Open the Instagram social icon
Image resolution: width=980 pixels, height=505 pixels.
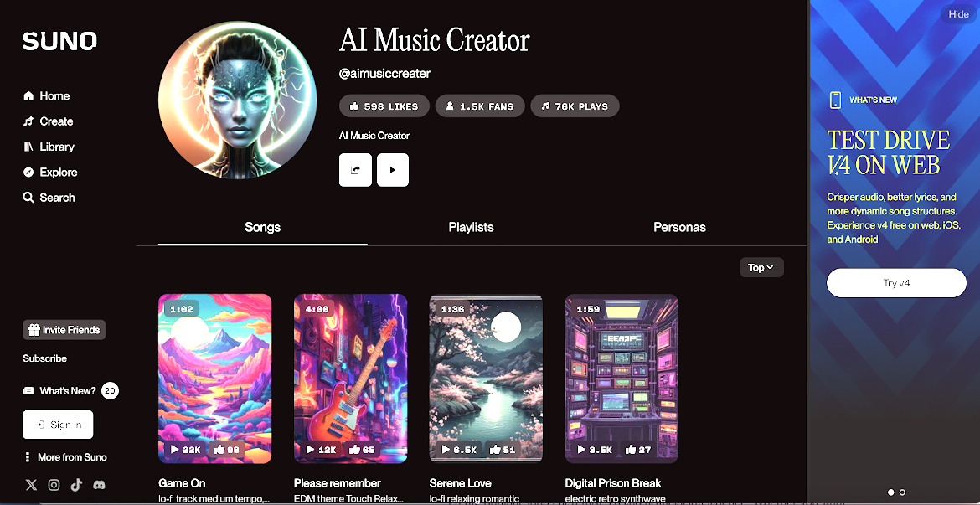point(54,485)
